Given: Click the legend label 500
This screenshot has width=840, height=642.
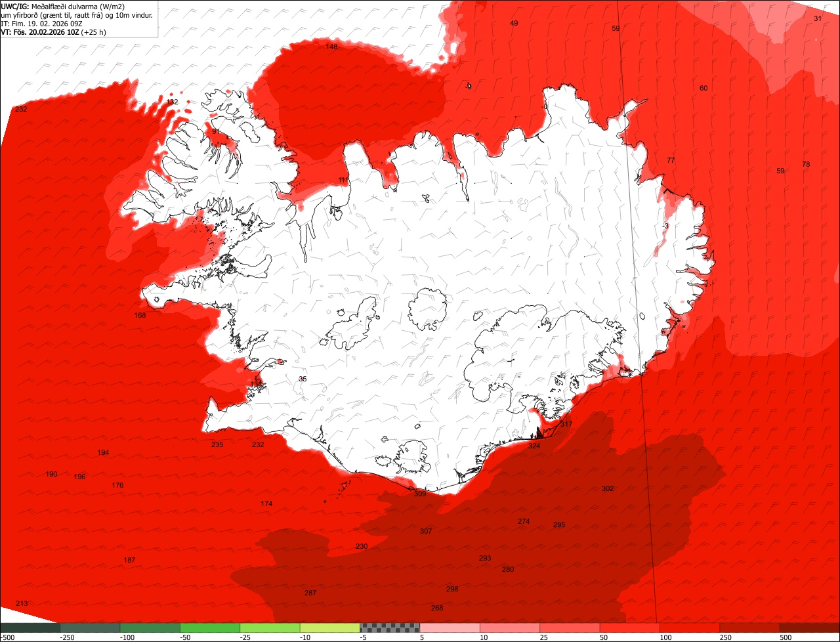Looking at the screenshot, I should (786, 637).
